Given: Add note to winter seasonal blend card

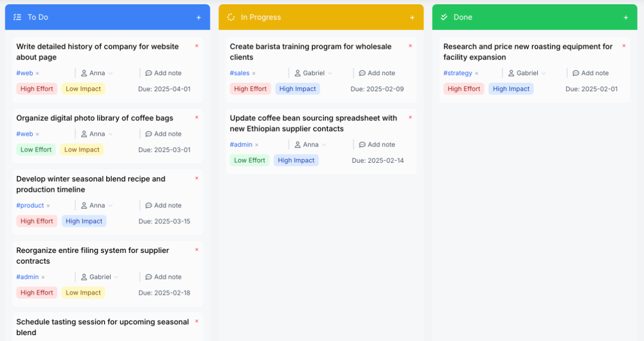Looking at the screenshot, I should click(164, 205).
